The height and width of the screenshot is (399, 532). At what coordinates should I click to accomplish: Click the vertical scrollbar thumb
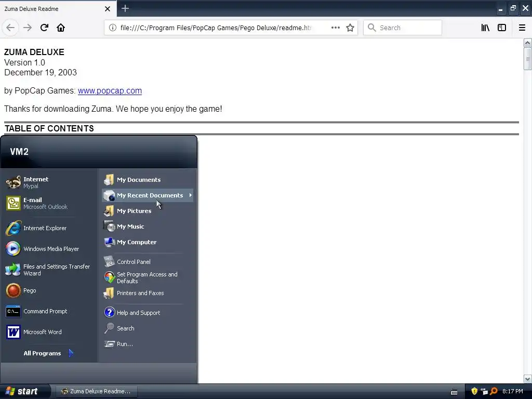pyautogui.click(x=527, y=59)
